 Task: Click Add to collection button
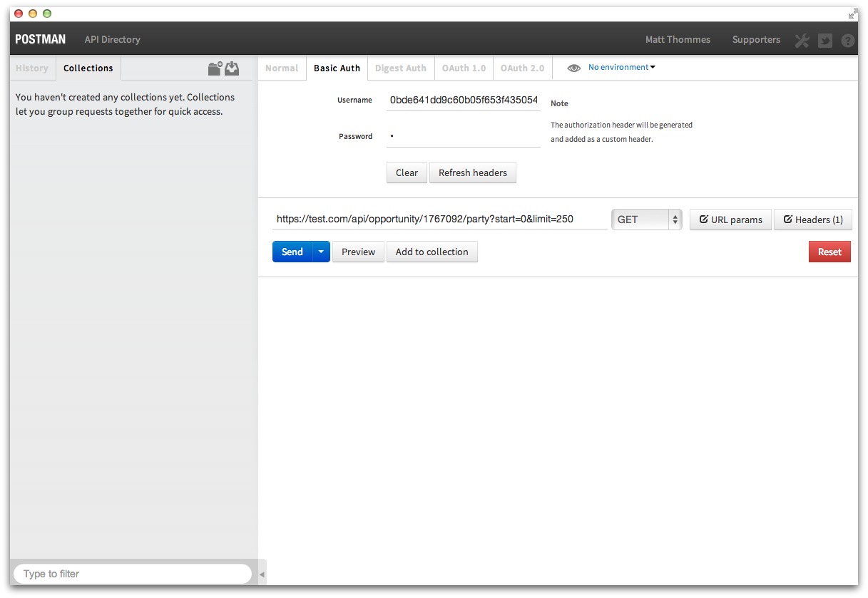point(432,252)
